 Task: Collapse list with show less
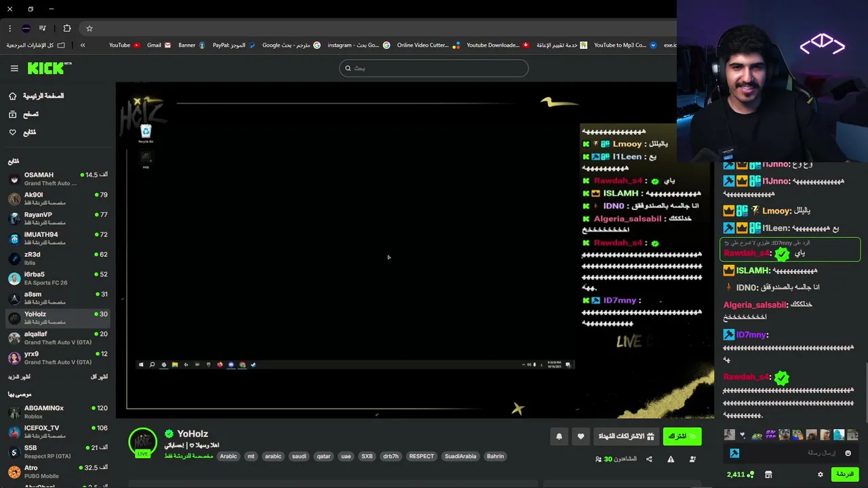tap(99, 377)
